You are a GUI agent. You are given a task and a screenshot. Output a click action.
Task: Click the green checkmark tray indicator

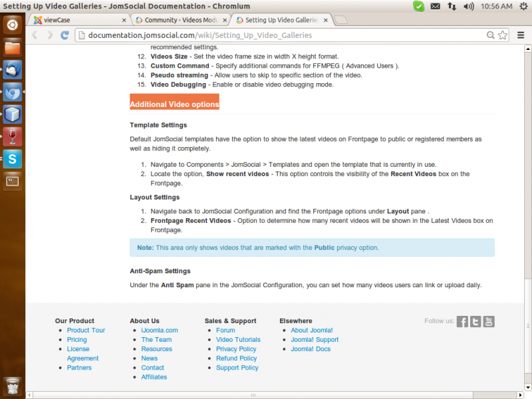pyautogui.click(x=419, y=6)
